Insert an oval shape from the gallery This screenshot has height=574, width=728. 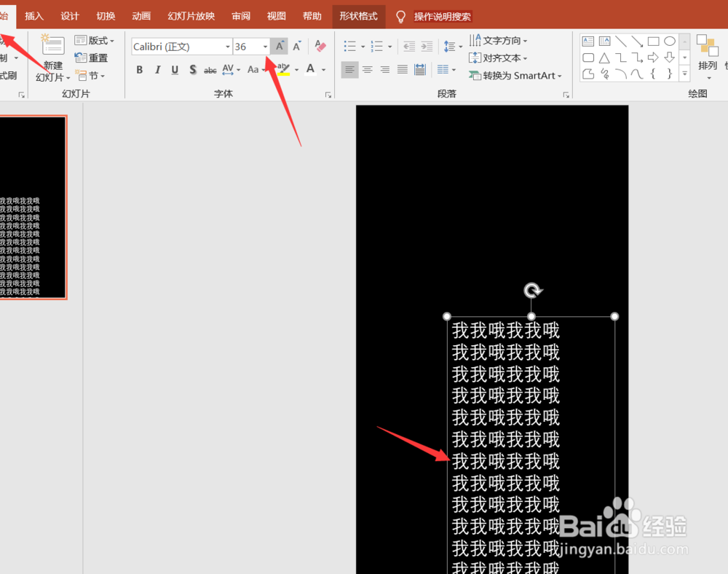(669, 41)
